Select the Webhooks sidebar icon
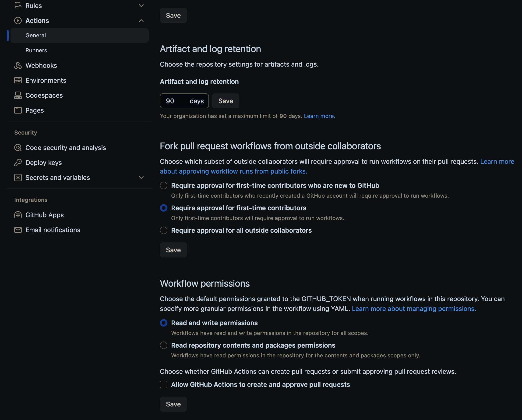522x420 pixels. tap(18, 65)
